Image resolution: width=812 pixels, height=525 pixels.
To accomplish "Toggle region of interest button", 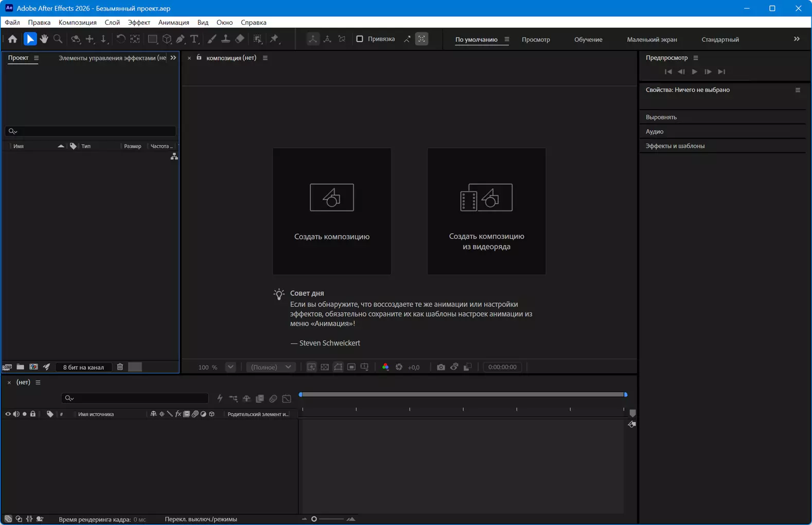I will pyautogui.click(x=351, y=367).
